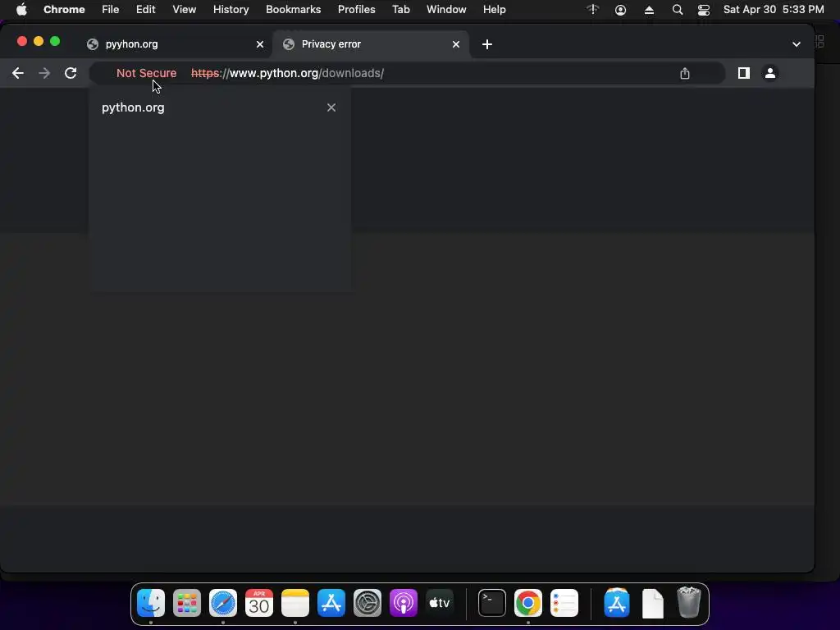Open Spotlight search in menu bar
This screenshot has height=630, width=840.
[x=677, y=10]
